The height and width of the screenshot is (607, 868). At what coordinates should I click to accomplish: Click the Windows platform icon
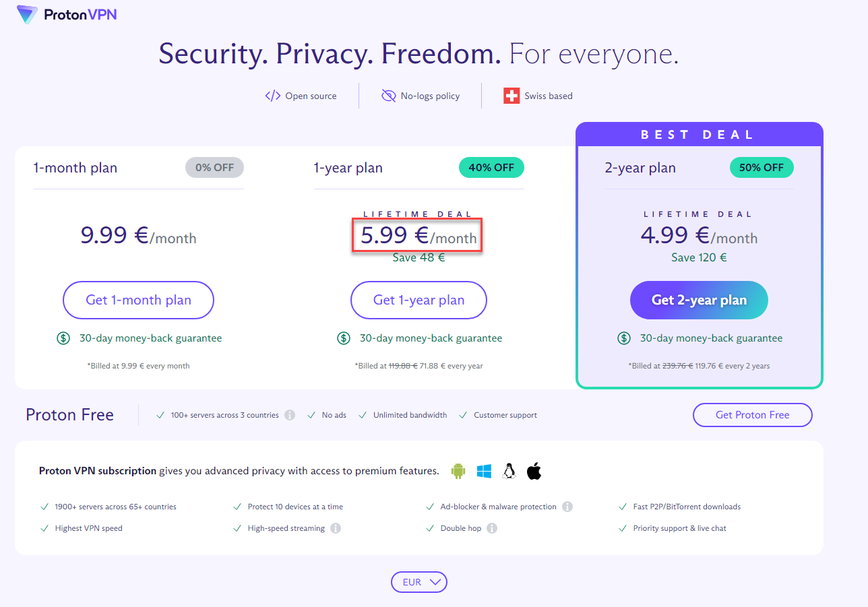[x=484, y=471]
